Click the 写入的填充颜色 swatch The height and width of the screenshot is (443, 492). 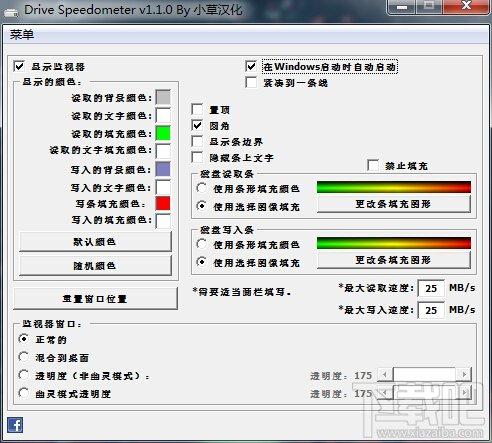tap(163, 221)
